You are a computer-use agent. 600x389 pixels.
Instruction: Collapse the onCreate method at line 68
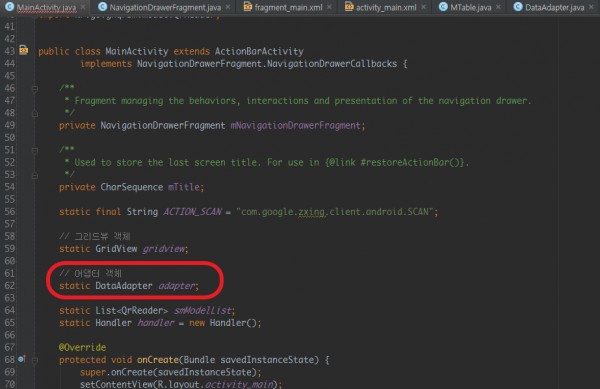click(x=34, y=360)
